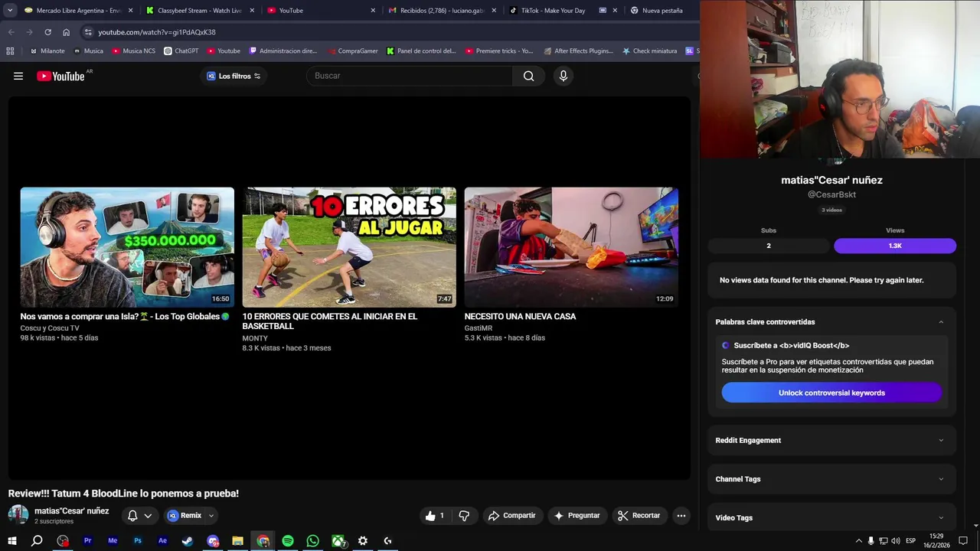Open the 10 Errores basketball thumbnail
Viewport: 980px width, 551px height.
(349, 247)
